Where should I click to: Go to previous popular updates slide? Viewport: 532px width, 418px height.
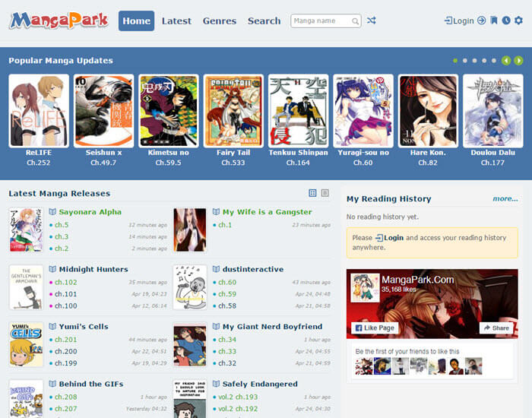(506, 61)
